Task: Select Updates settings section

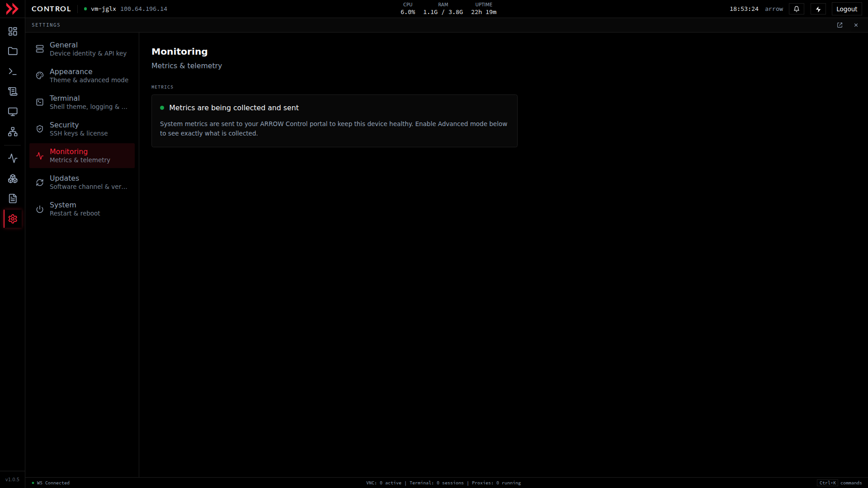Action: pos(82,182)
